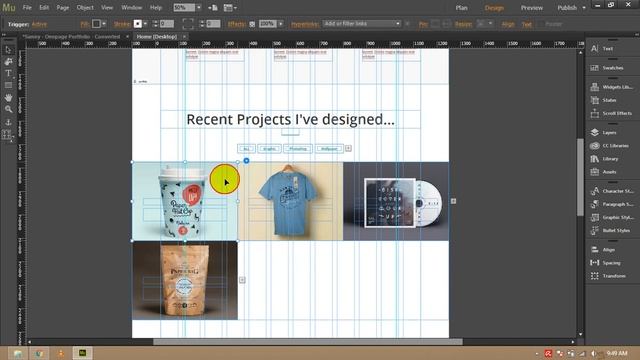The width and height of the screenshot is (640, 360).
Task: Click the corner radius value field
Action: (x=213, y=24)
